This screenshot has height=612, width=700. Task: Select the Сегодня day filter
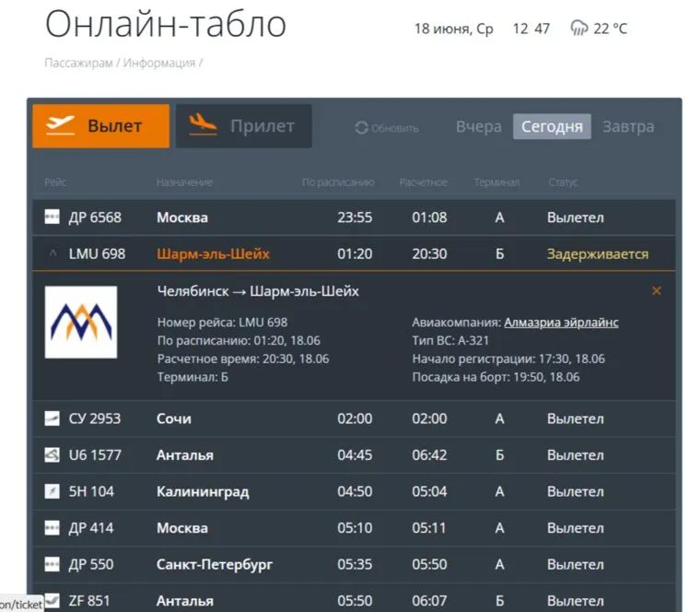tap(552, 127)
